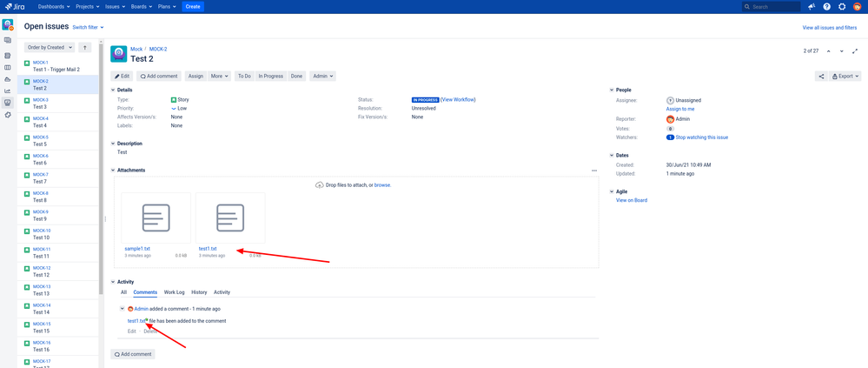
Task: Open the Boards menu
Action: 141,7
